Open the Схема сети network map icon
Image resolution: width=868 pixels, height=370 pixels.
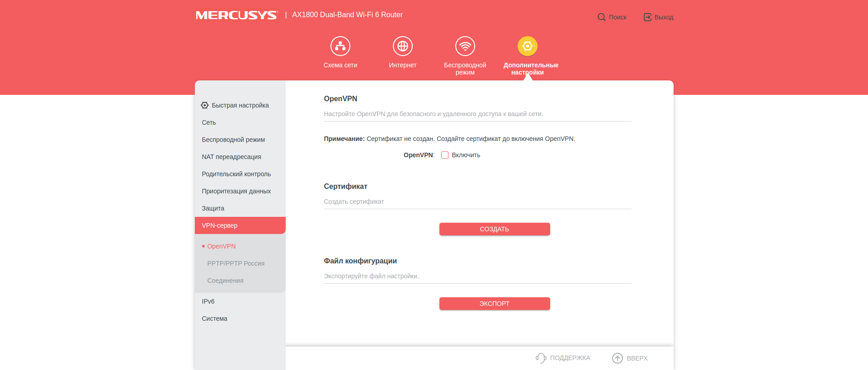(x=340, y=46)
